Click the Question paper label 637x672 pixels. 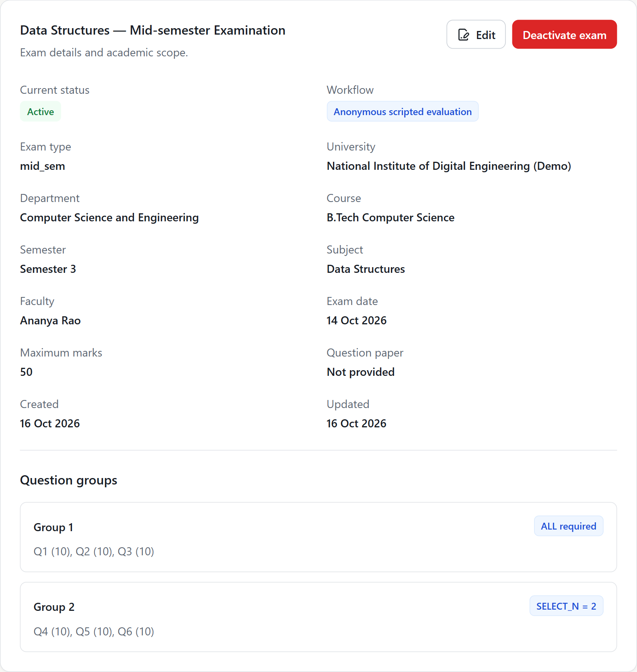click(365, 353)
